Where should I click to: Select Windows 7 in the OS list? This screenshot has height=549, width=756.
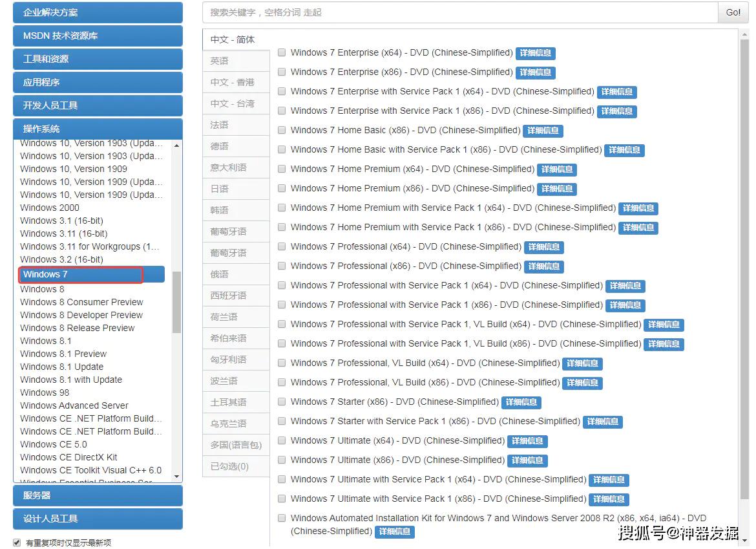click(x=92, y=274)
